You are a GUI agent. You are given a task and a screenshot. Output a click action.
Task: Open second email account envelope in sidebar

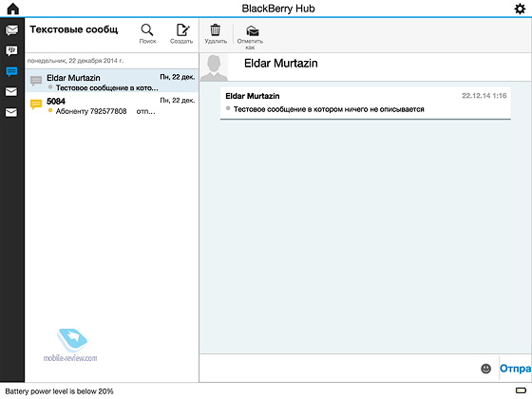(x=11, y=112)
